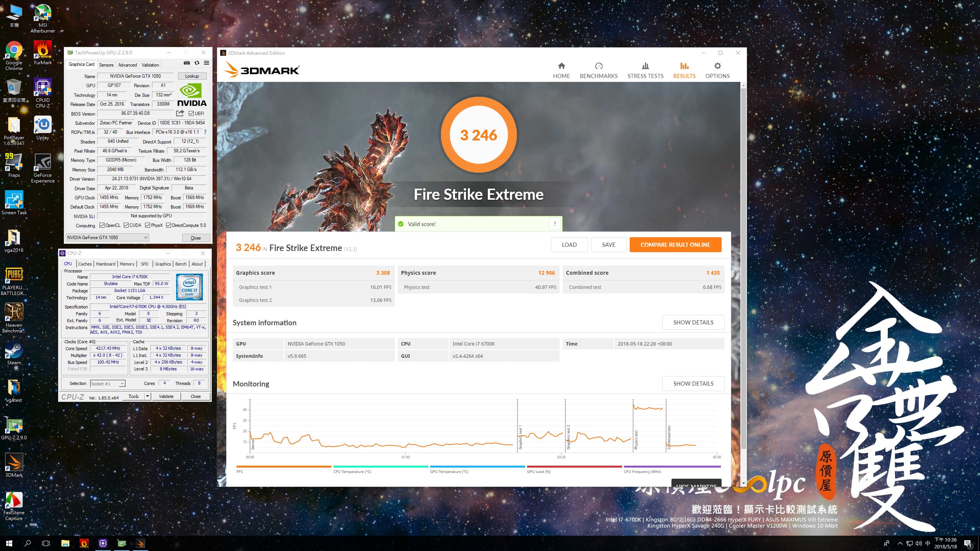Click the BIOS version share/export icon
The width and height of the screenshot is (980, 551).
[180, 113]
